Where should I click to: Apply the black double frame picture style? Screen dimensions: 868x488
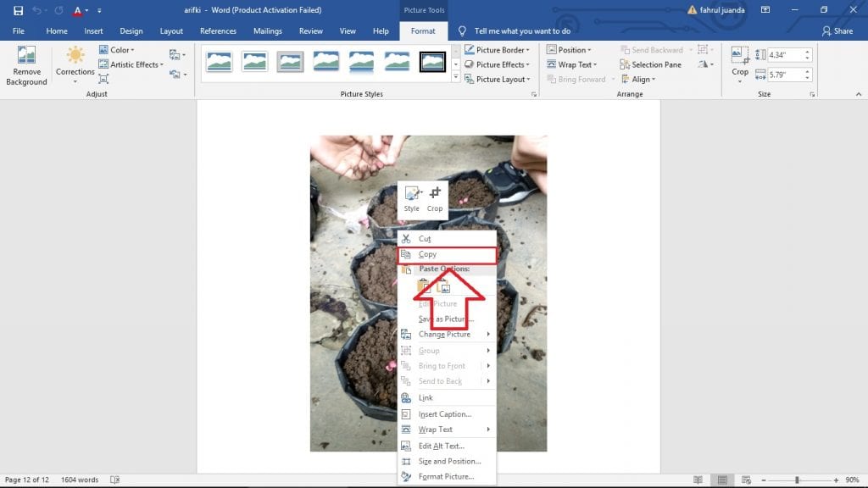pos(433,61)
